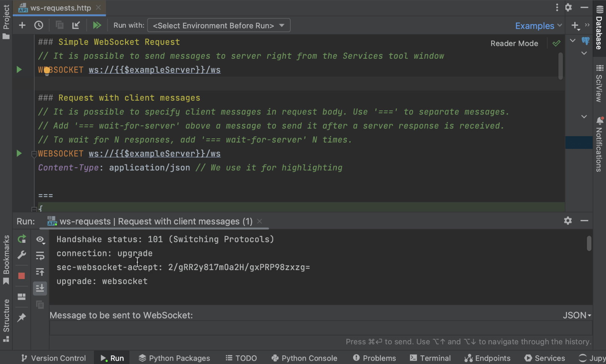Viewport: 606px width, 364px height.
Task: Open the Select Environment Before Run dropdown
Action: click(x=219, y=25)
